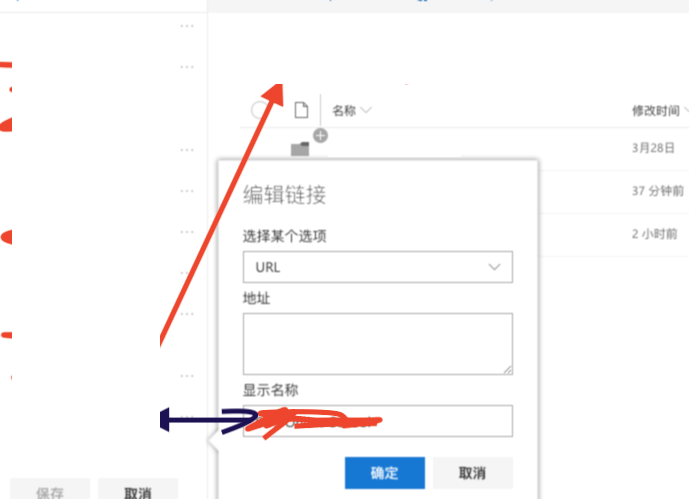Open the grey folder icon in the first row
The image size is (689, 499).
[x=300, y=149]
